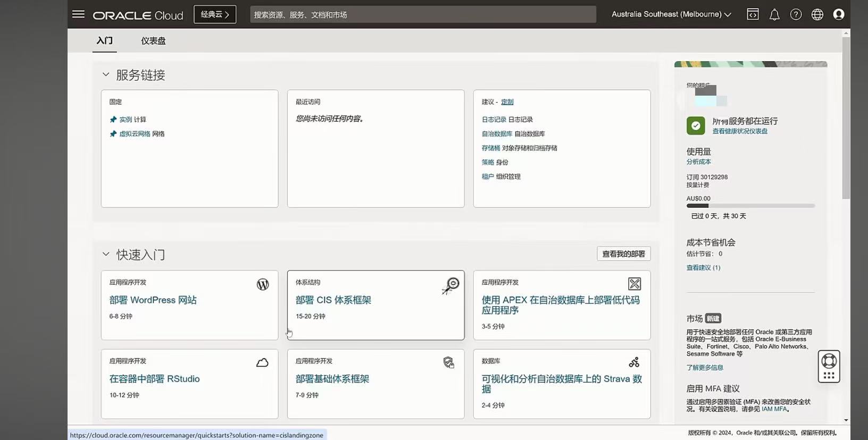Click the RStudio cloud icon
The image size is (868, 440).
tap(262, 363)
